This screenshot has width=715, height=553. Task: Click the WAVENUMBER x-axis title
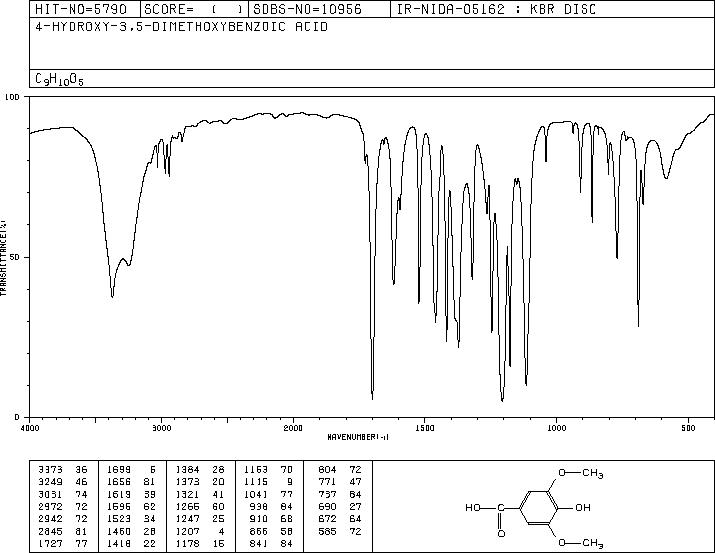[358, 437]
